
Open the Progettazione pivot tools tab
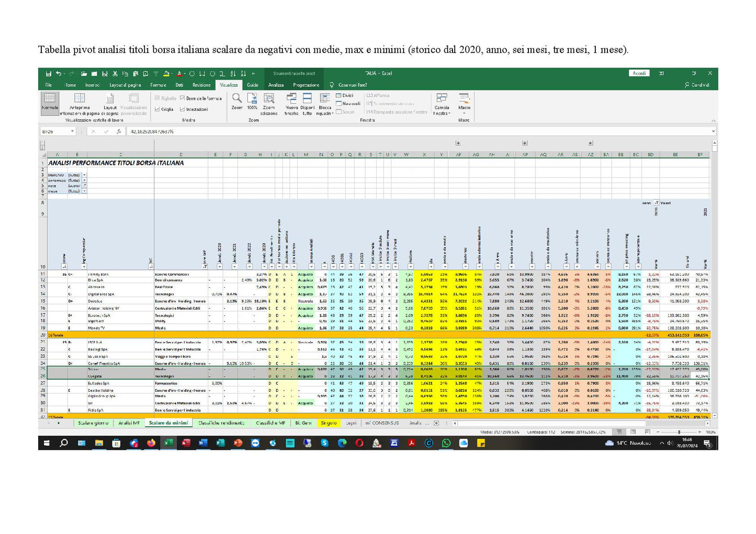click(306, 85)
